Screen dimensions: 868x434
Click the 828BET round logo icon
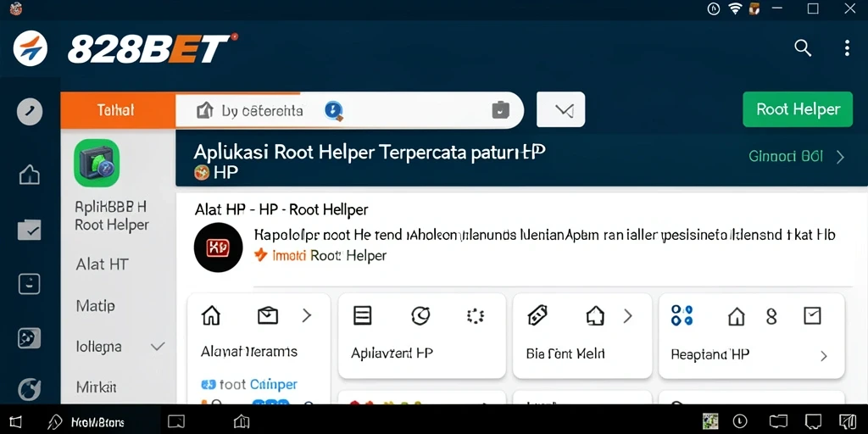coord(31,48)
